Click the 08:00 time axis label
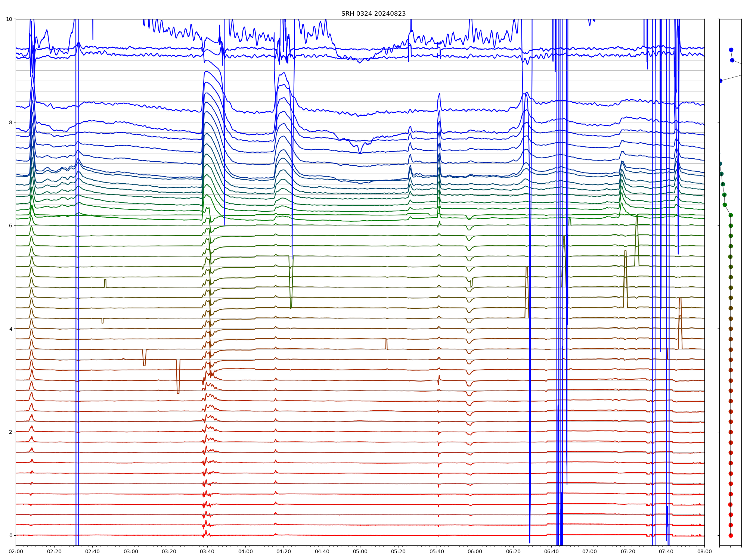 [704, 551]
